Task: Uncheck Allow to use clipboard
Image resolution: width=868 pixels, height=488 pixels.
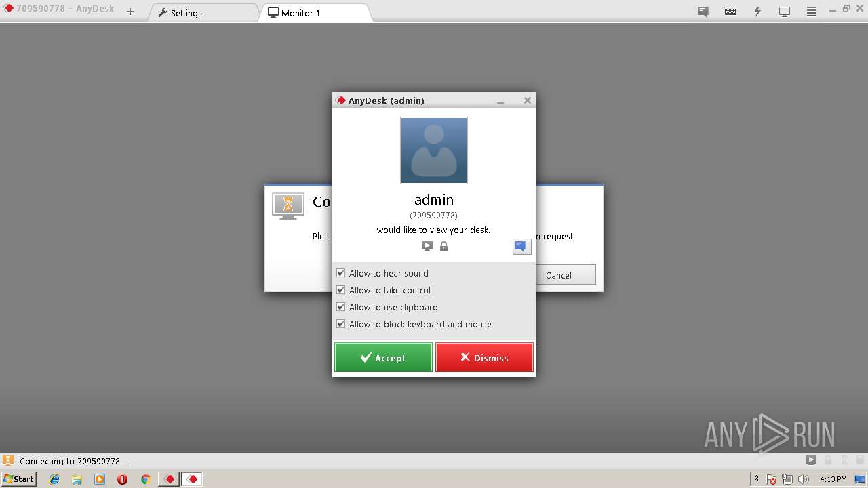Action: click(341, 307)
